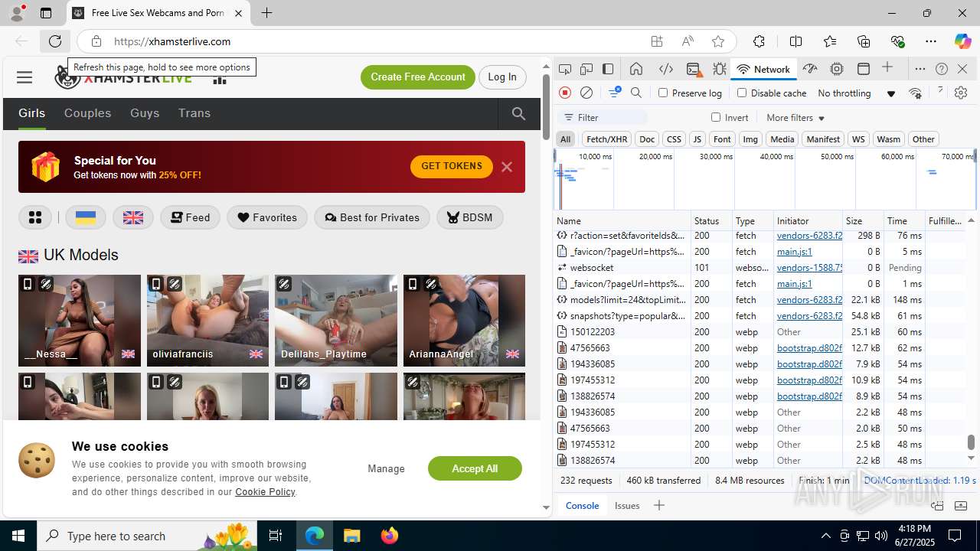The width and height of the screenshot is (980, 551).
Task: Click Manage cookie preferences
Action: [386, 468]
